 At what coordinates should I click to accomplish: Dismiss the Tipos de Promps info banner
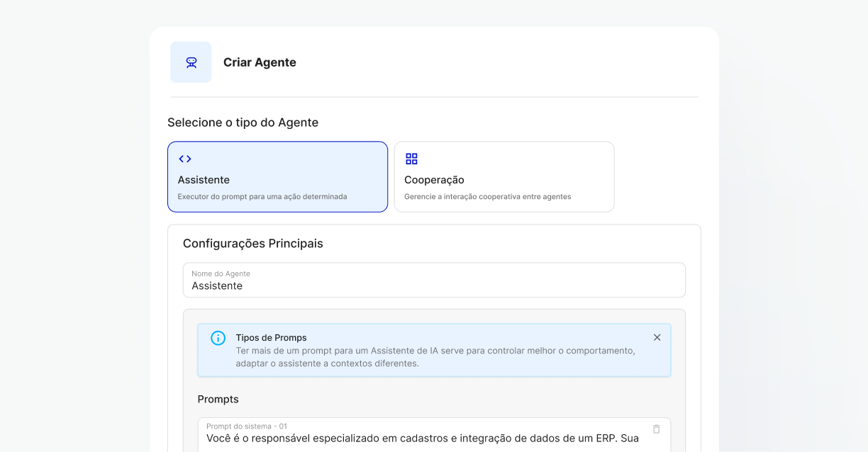click(x=657, y=337)
